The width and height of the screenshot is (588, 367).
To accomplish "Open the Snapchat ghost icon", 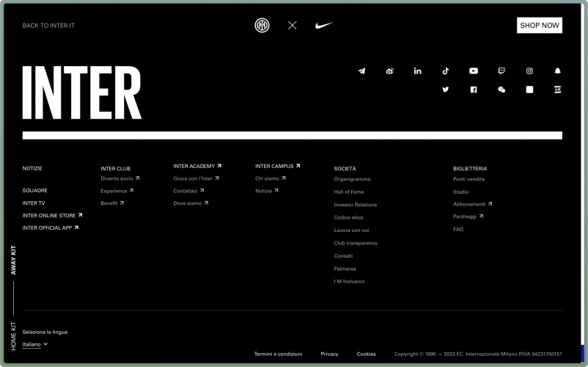I will click(x=558, y=71).
